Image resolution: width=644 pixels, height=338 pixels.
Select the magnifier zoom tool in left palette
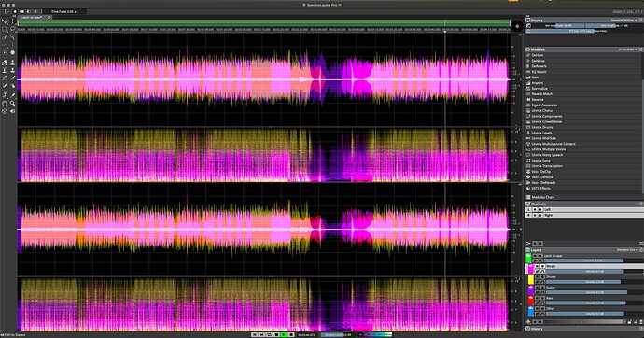coord(13,103)
